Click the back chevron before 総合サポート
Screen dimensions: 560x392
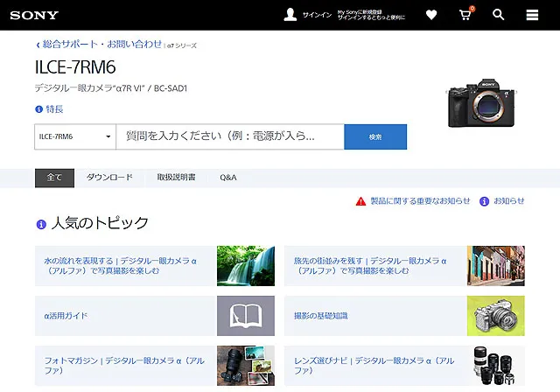point(38,45)
